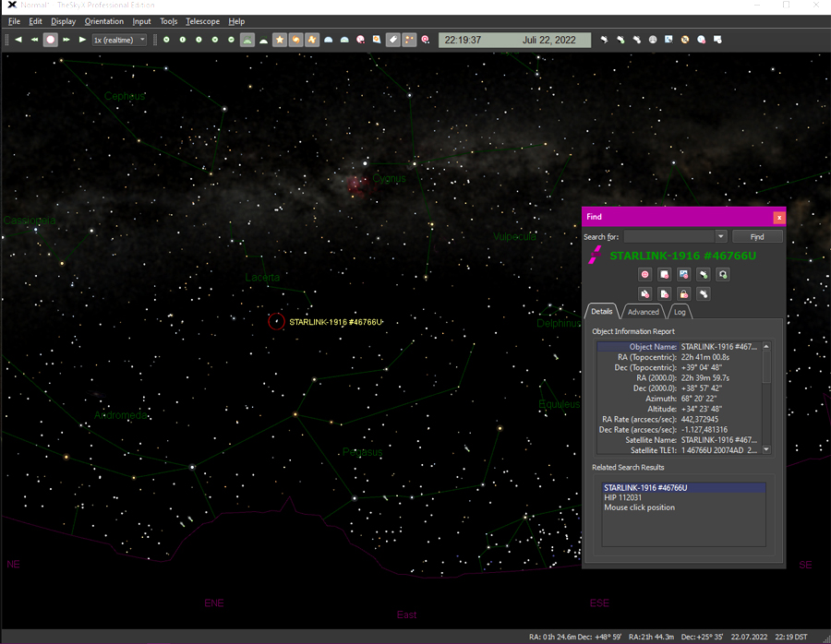The width and height of the screenshot is (831, 644).
Task: Click the Object Information Report scroll-down arrow
Action: (x=766, y=449)
